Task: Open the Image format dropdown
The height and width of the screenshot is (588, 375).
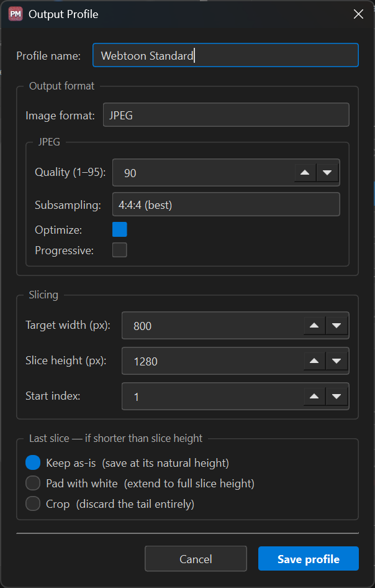Action: tap(226, 115)
